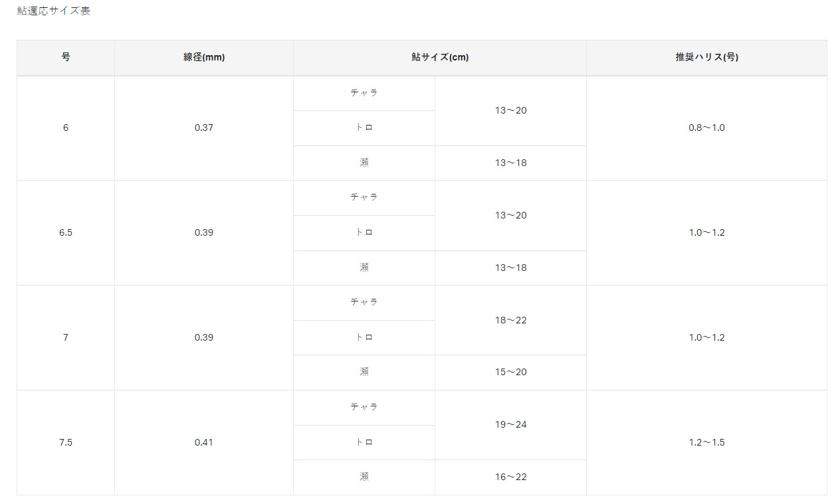The width and height of the screenshot is (834, 504).
Task: Select the 16～22 ayu size cell
Action: click(510, 477)
